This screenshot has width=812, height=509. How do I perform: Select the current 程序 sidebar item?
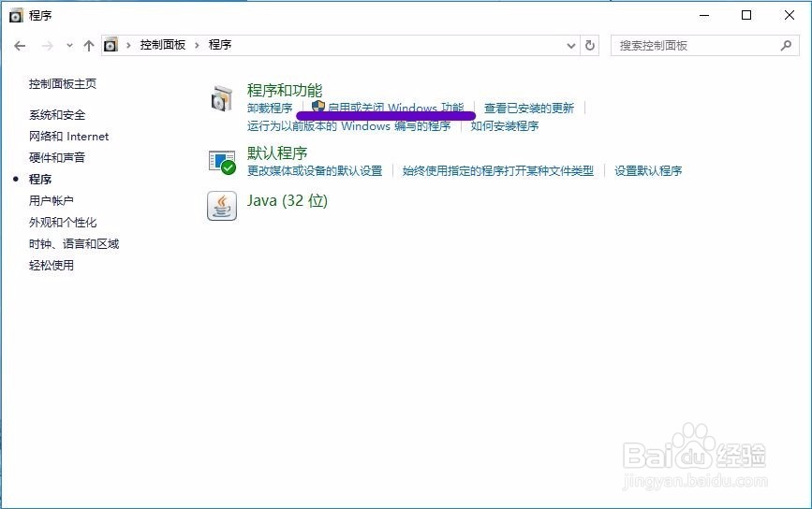point(40,180)
